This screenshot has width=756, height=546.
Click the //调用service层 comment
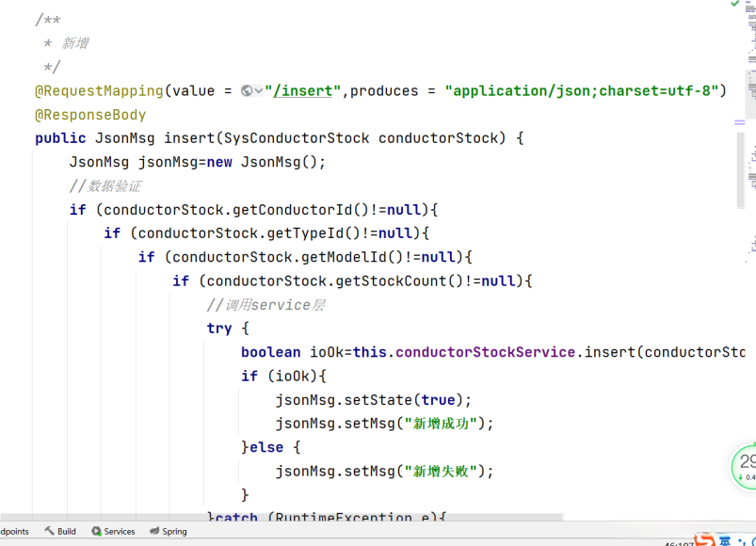(x=266, y=305)
